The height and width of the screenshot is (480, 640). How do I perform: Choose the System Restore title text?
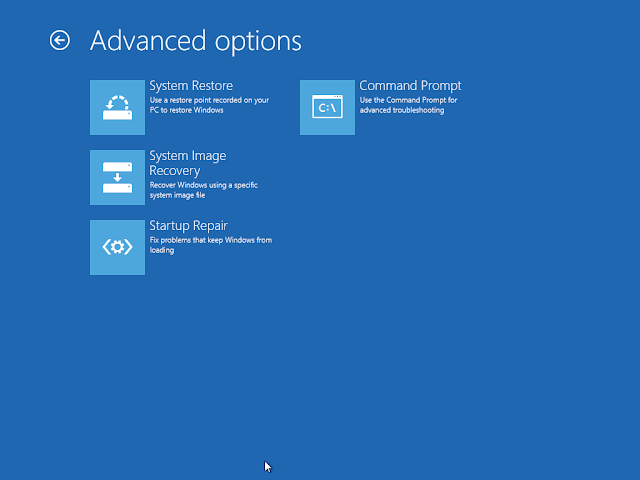pos(191,86)
